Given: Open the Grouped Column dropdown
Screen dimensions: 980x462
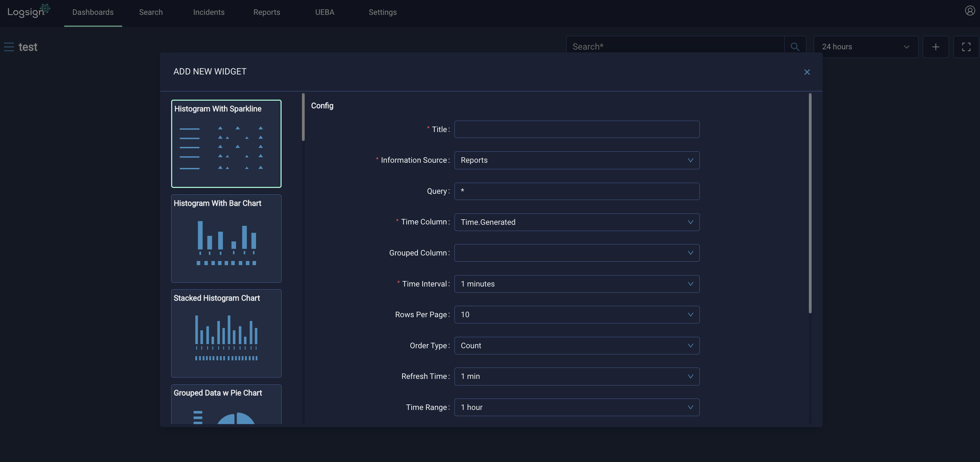Looking at the screenshot, I should point(577,253).
